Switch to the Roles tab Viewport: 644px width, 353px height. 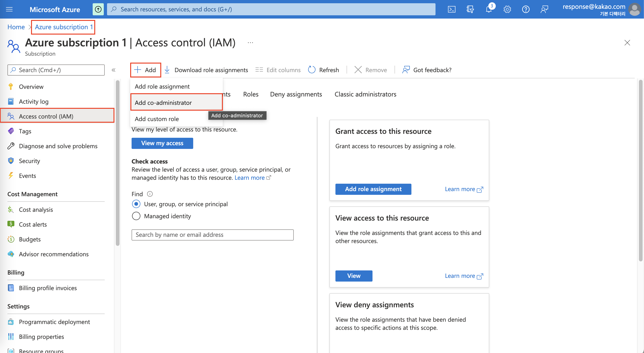pyautogui.click(x=251, y=94)
